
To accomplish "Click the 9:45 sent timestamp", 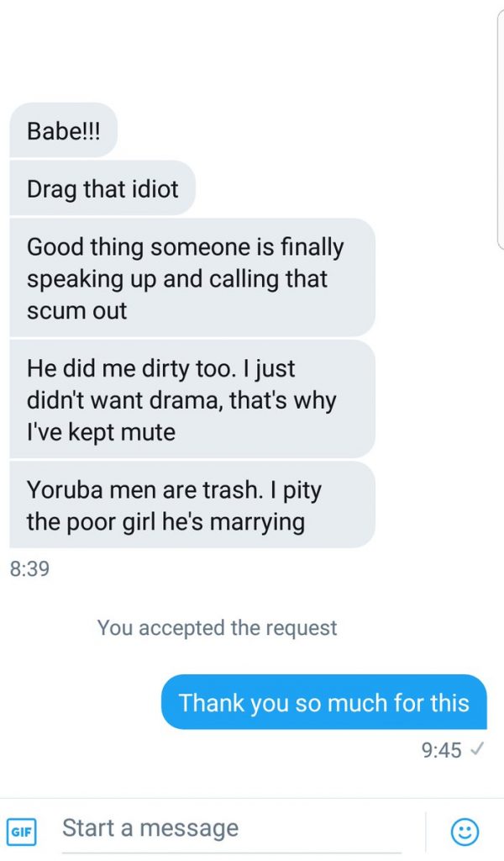I will pos(441,750).
